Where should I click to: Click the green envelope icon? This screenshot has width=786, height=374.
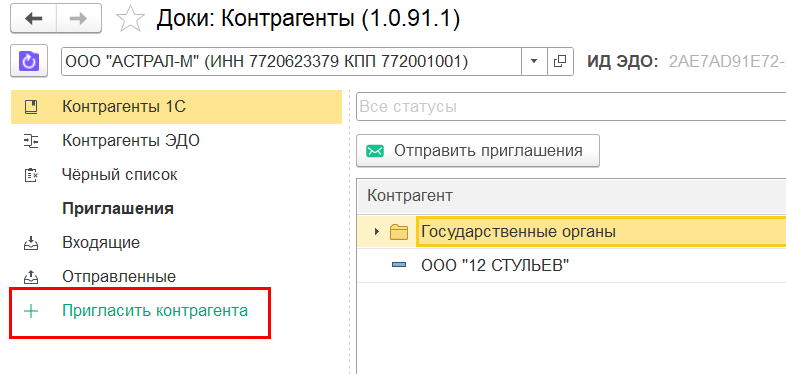375,151
